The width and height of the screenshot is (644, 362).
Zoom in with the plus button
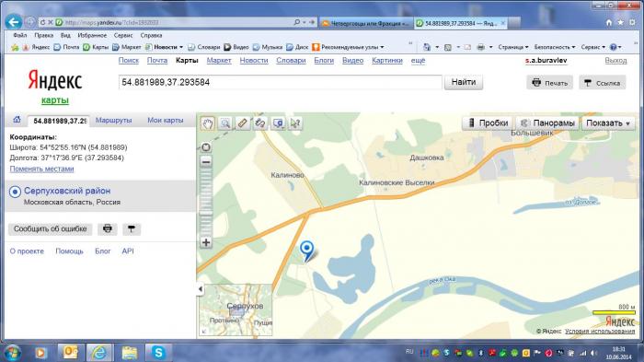click(206, 242)
